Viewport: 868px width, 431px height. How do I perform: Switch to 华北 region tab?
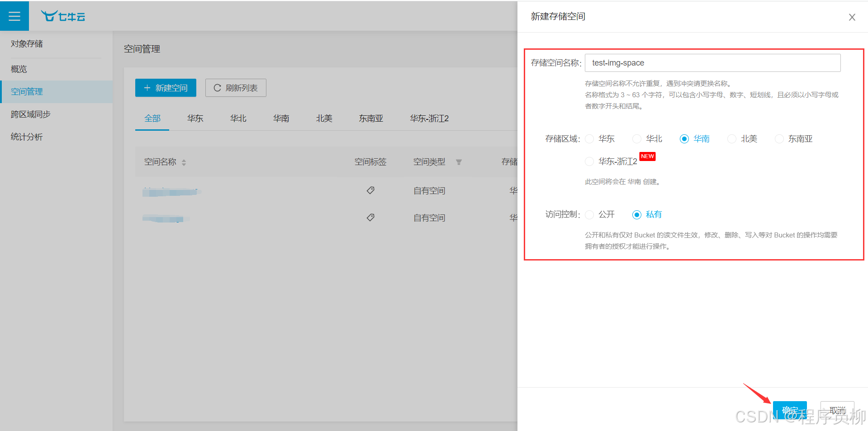tap(238, 118)
